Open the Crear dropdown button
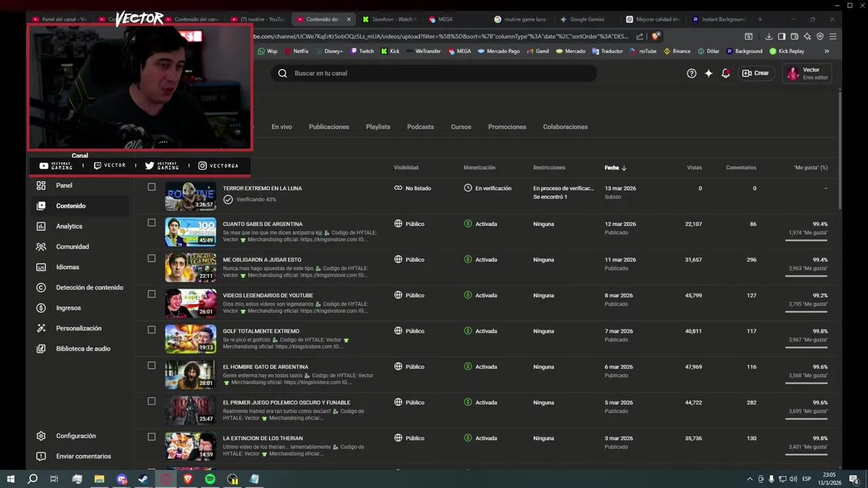Screen dimensions: 868x488 tap(755, 73)
